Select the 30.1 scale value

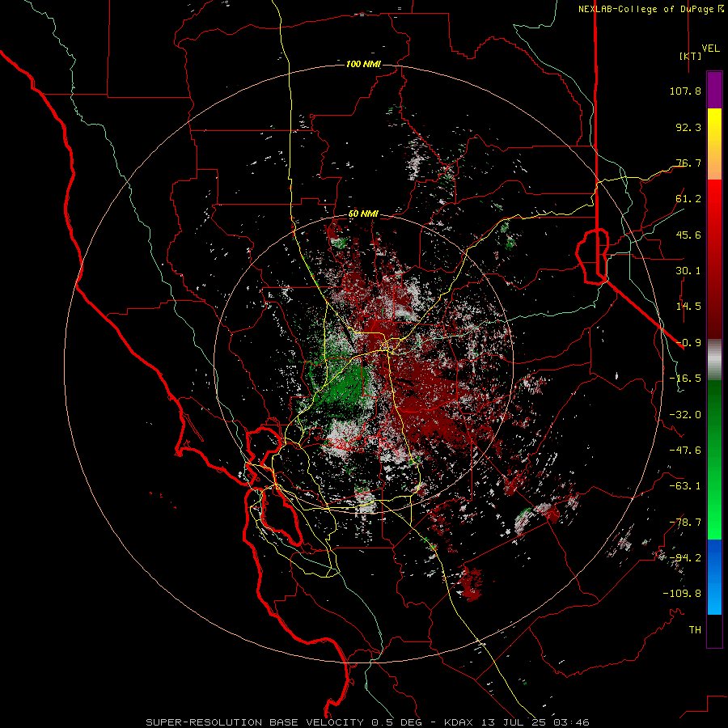click(688, 271)
